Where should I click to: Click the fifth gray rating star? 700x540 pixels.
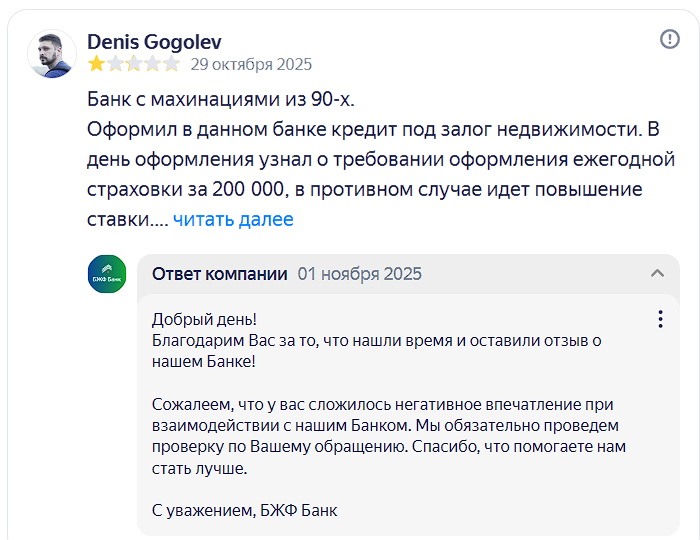point(171,64)
